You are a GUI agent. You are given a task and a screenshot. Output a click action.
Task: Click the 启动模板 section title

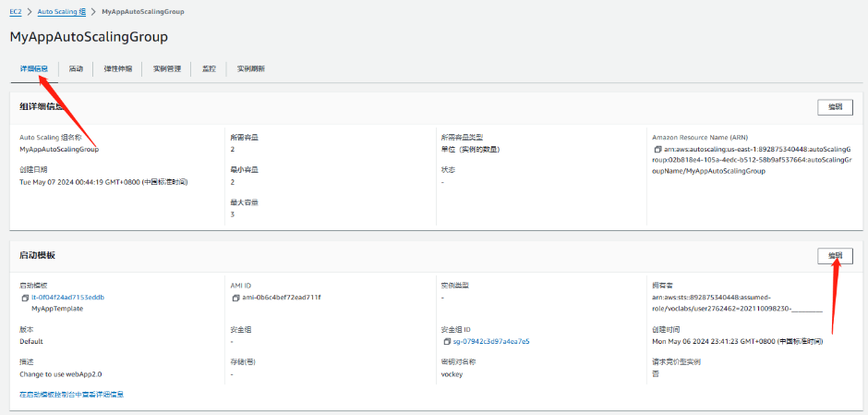click(38, 255)
